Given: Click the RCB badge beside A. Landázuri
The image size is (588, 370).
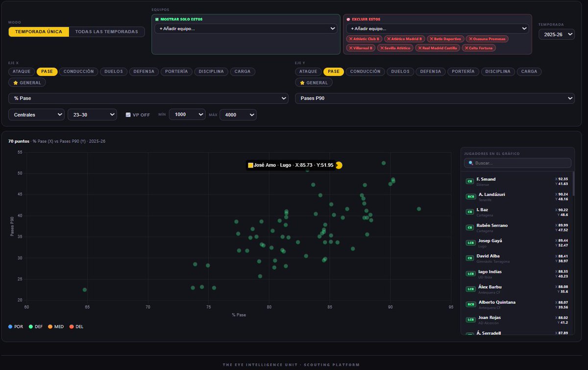Looking at the screenshot, I should 470,197.
